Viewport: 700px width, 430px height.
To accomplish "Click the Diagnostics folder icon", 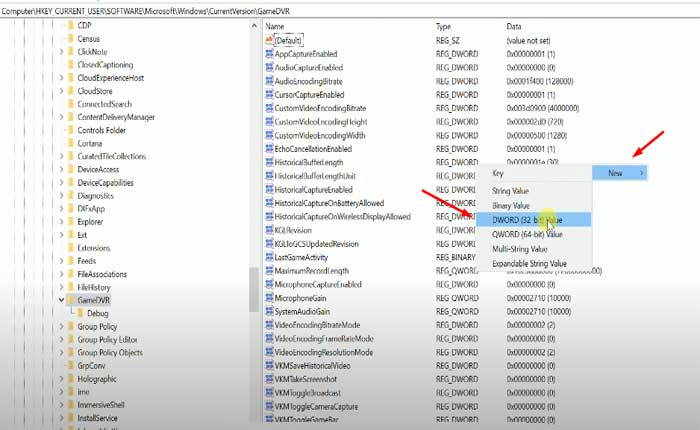I will [x=71, y=196].
